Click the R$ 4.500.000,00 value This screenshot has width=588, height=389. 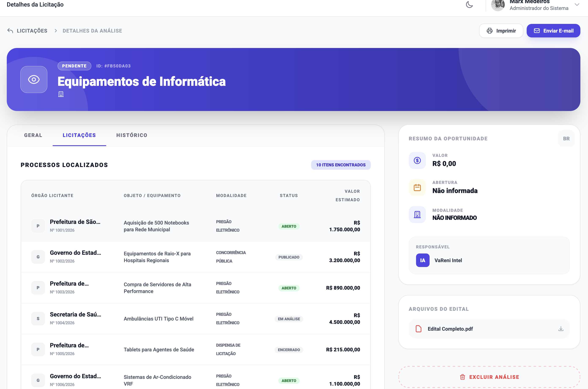(x=345, y=319)
